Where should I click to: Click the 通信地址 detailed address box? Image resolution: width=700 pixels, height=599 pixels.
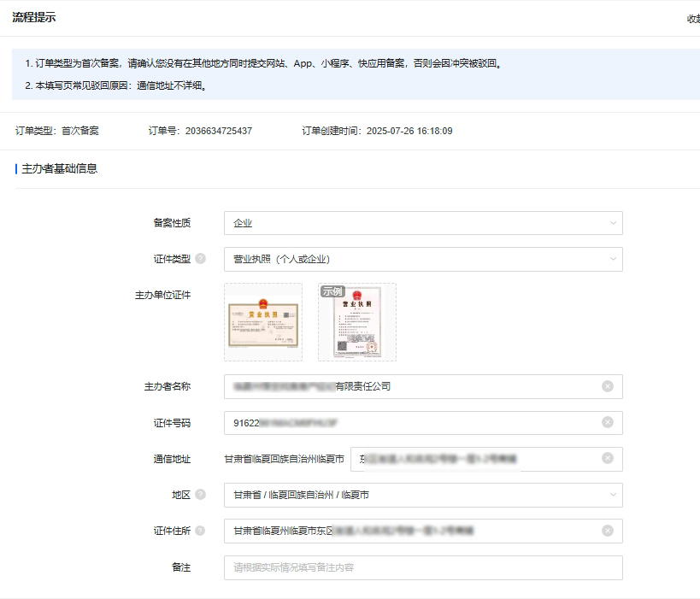point(479,459)
